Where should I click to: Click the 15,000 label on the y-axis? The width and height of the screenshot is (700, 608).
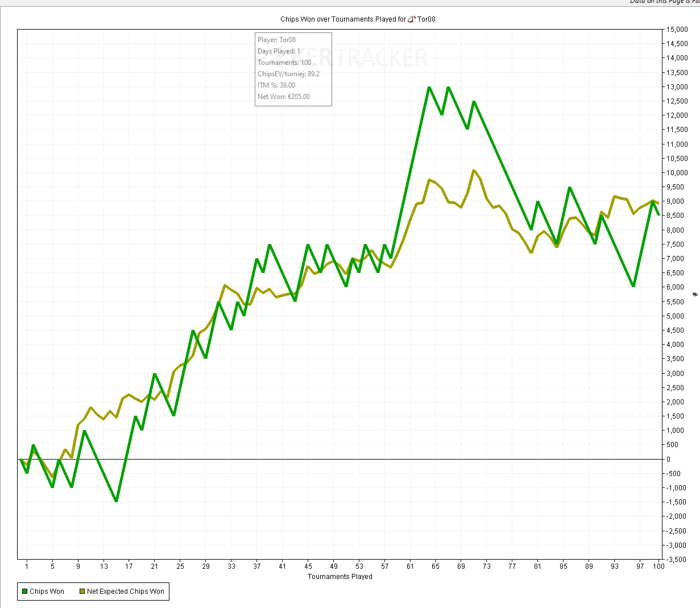pos(677,30)
